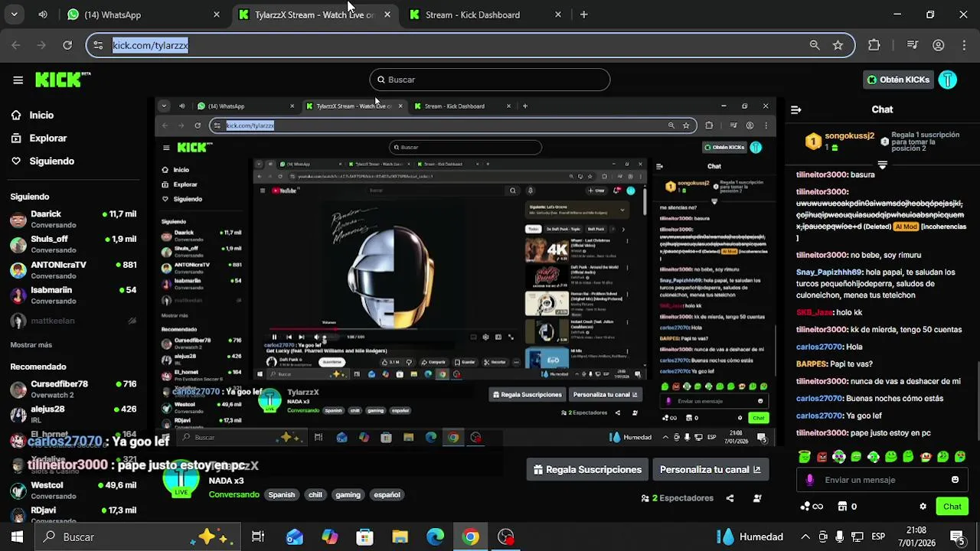Viewport: 980px width, 551px height.
Task: Reload the page button
Action: click(67, 45)
